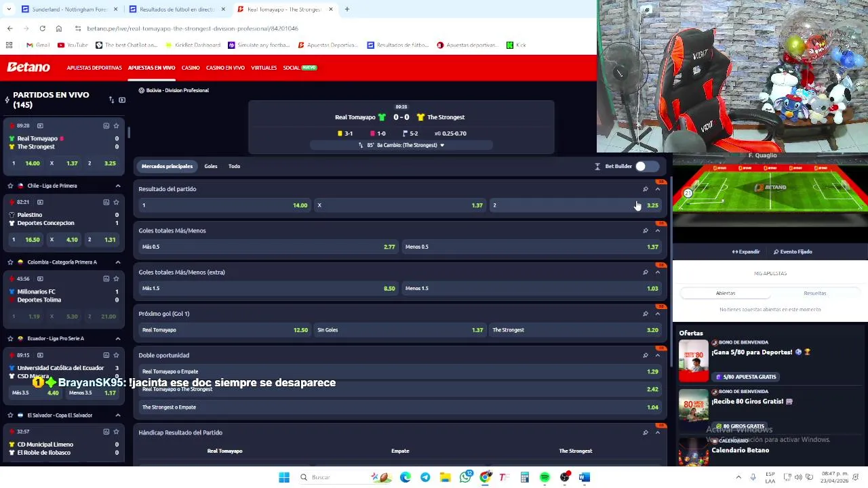
Task: Collapse Colombia - Categoría Primera A section
Action: (x=118, y=262)
